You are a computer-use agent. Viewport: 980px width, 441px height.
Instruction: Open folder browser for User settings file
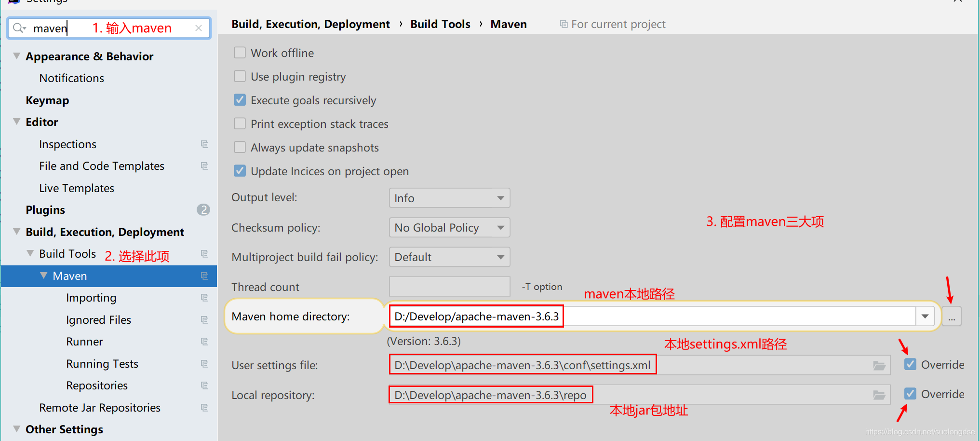(x=879, y=366)
